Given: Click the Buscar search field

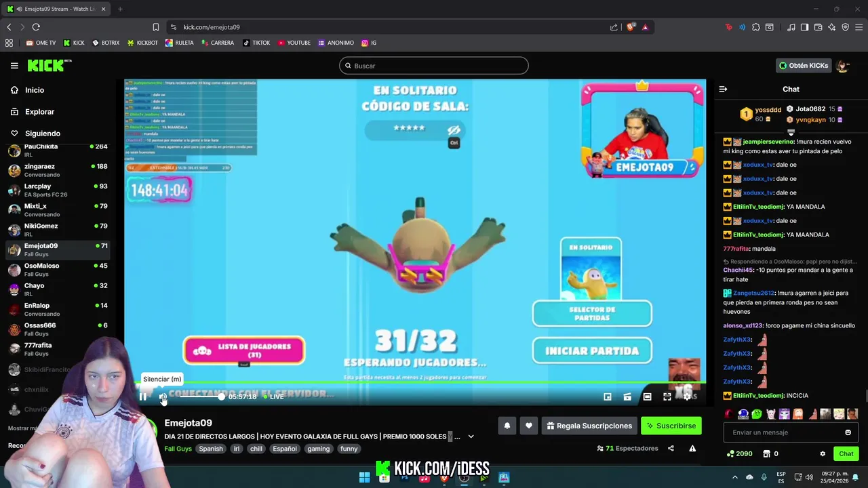Looking at the screenshot, I should point(434,66).
